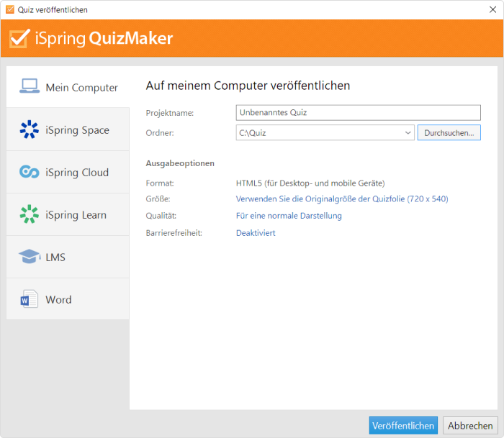Go to the LMS publishing tab
Screen dimensions: 504x438
click(68, 257)
